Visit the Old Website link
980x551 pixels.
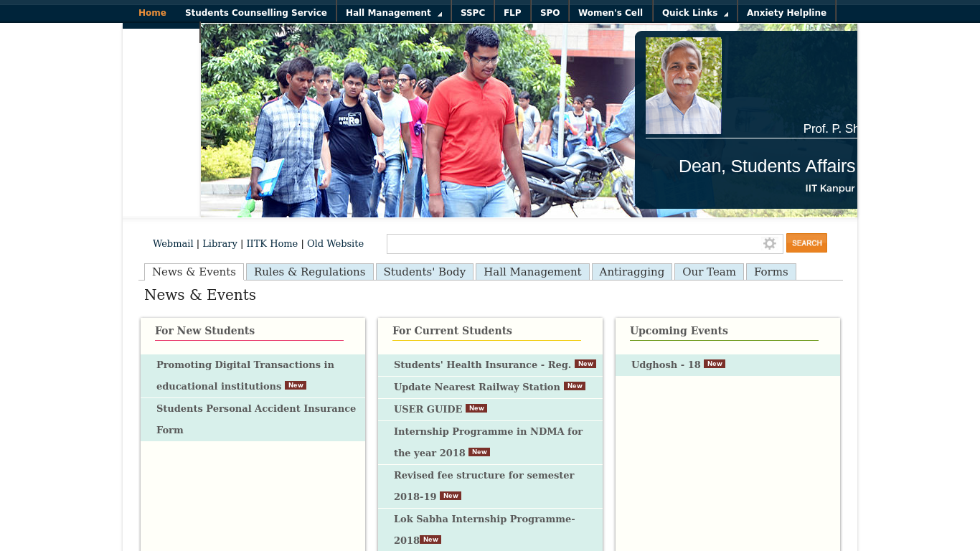point(335,243)
